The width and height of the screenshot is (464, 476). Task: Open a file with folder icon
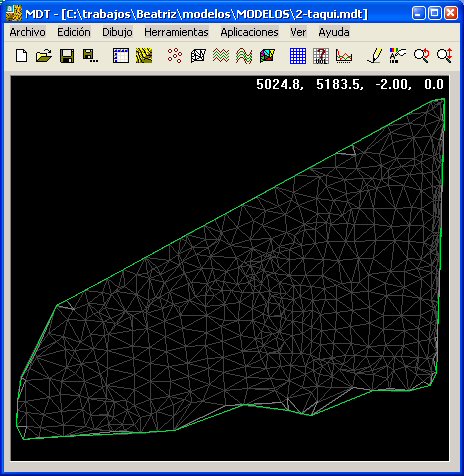click(44, 55)
